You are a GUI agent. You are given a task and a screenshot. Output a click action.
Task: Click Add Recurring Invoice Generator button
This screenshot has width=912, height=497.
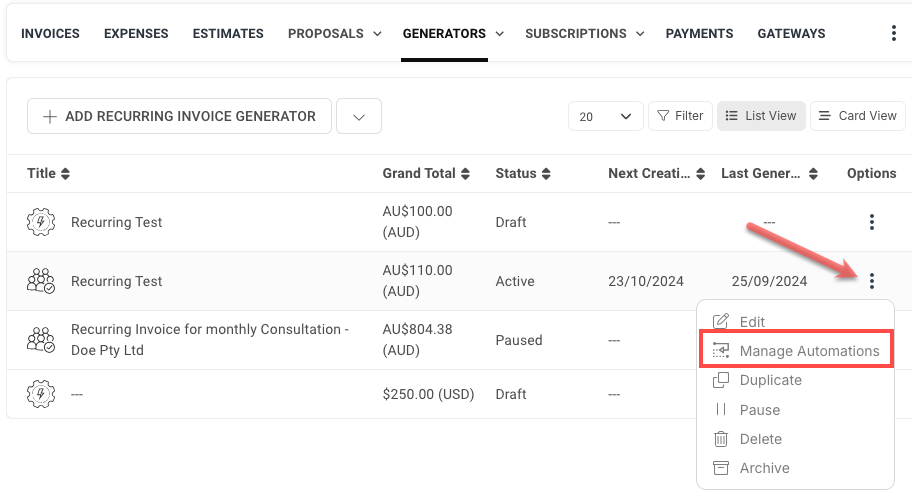(x=179, y=116)
